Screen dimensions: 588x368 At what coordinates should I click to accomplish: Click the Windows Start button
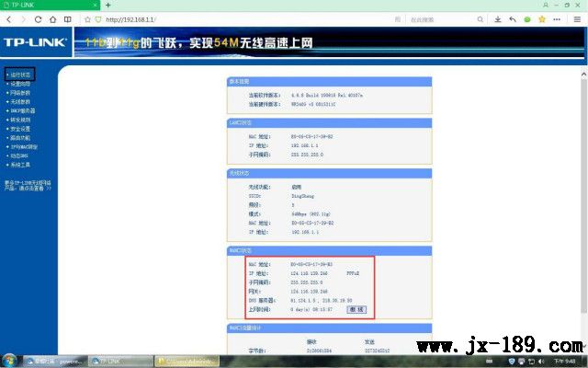[9, 362]
